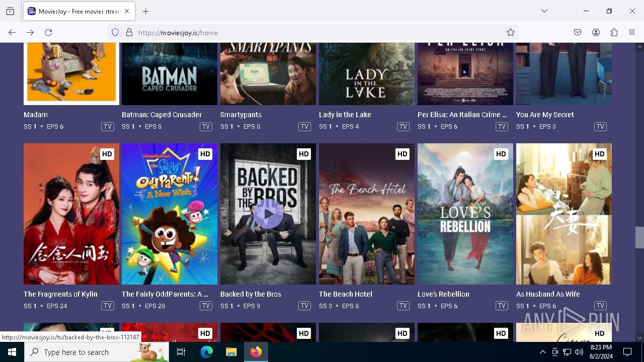Click the moviesjoy.is address bar

coord(312,33)
